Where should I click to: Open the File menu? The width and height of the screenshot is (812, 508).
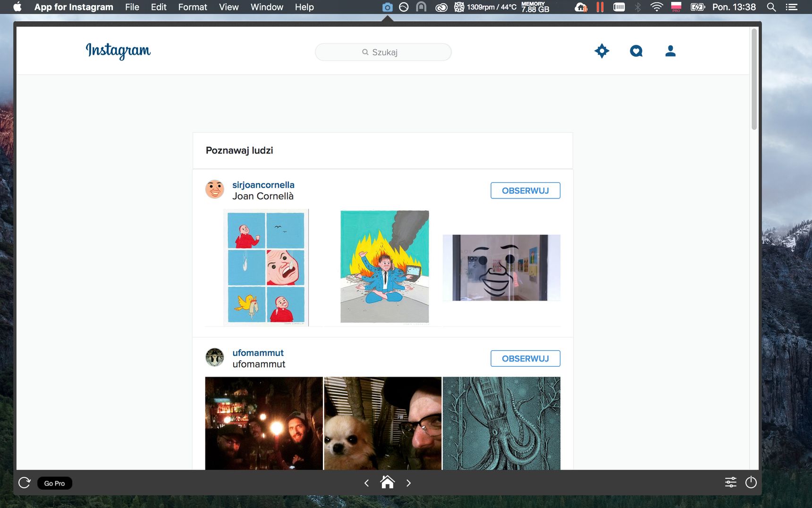pyautogui.click(x=132, y=7)
